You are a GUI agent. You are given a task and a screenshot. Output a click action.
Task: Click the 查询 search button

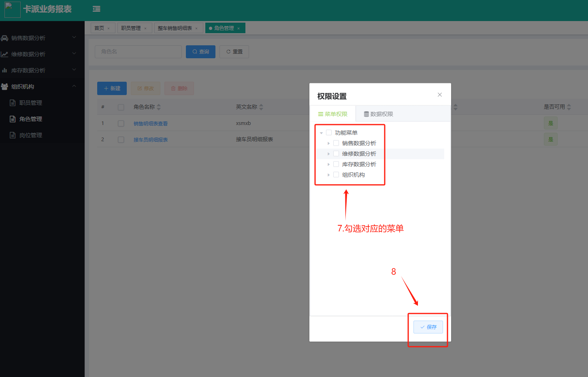click(x=200, y=52)
